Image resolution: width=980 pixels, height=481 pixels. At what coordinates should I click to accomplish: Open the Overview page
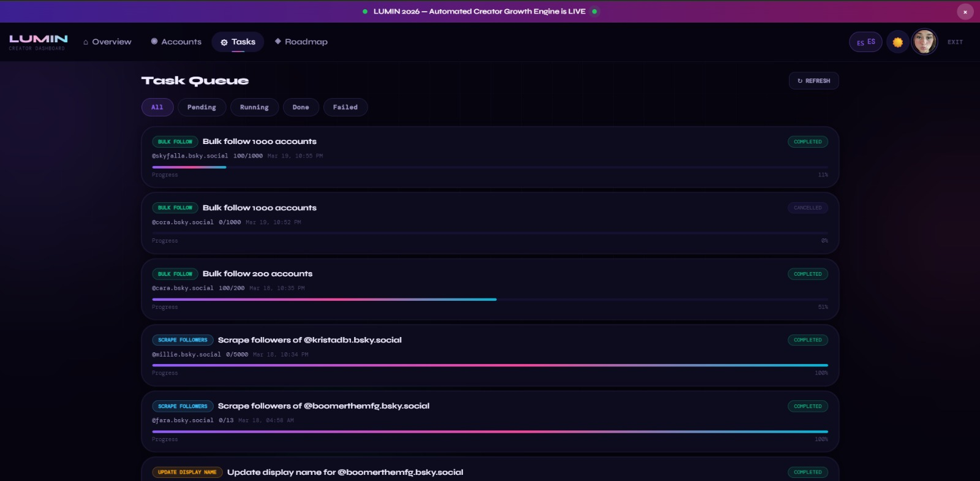[107, 42]
